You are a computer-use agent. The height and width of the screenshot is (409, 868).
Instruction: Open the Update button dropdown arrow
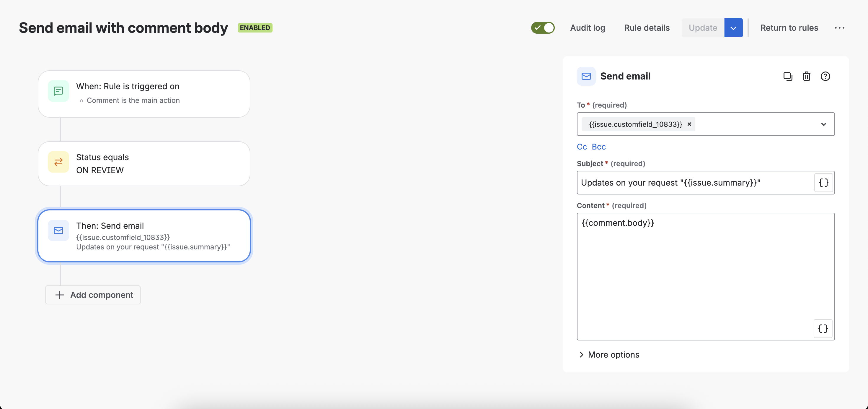point(733,28)
